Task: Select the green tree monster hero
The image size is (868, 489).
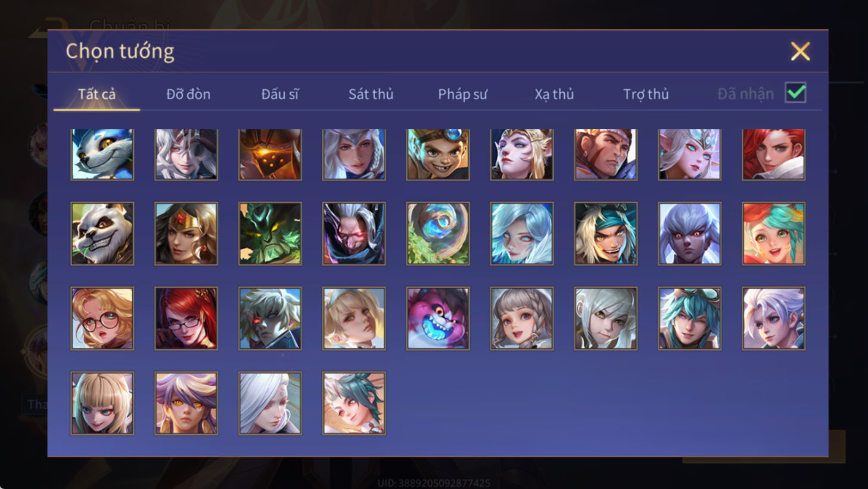Action: click(270, 233)
